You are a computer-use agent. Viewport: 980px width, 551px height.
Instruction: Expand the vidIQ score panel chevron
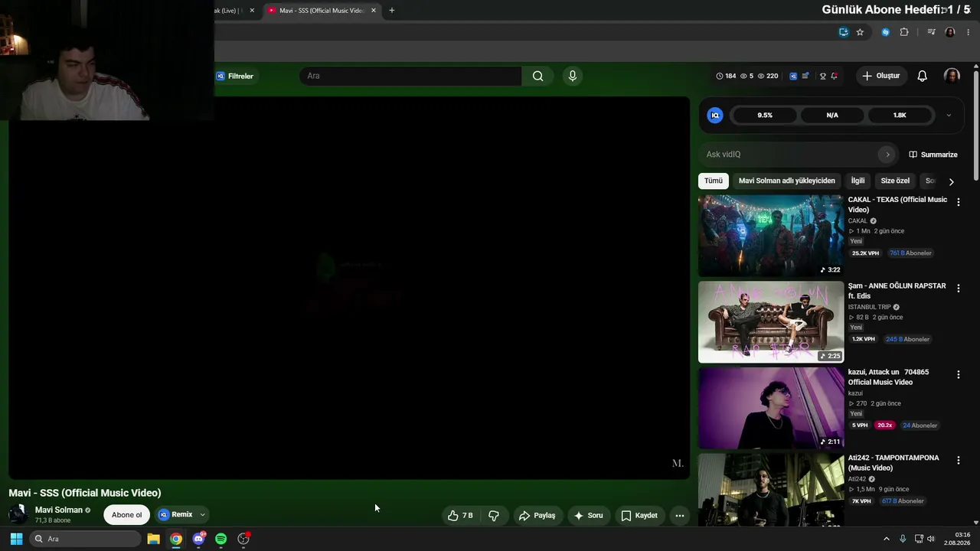click(949, 116)
